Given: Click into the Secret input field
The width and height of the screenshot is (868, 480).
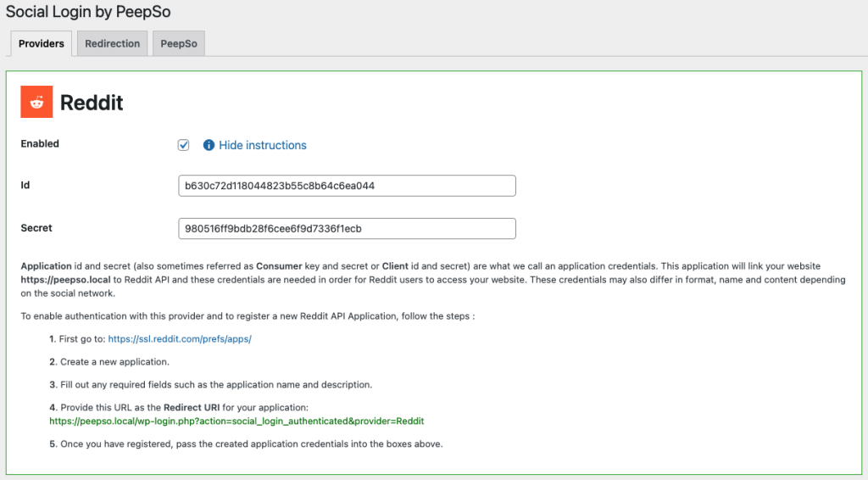Looking at the screenshot, I should [347, 229].
